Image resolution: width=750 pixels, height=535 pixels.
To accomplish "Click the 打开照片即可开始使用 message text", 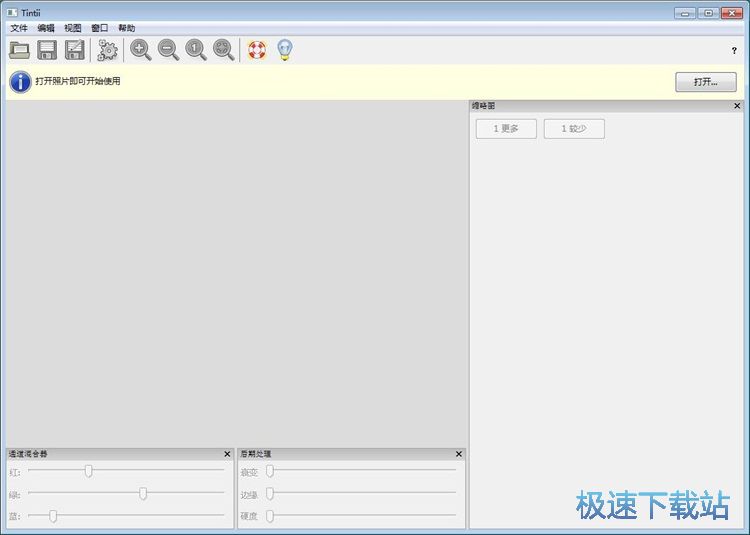I will pos(77,81).
